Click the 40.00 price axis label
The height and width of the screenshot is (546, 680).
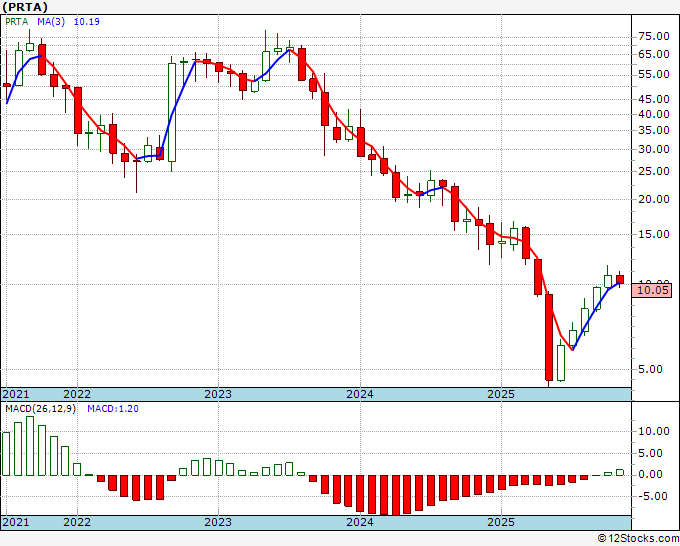coord(654,114)
